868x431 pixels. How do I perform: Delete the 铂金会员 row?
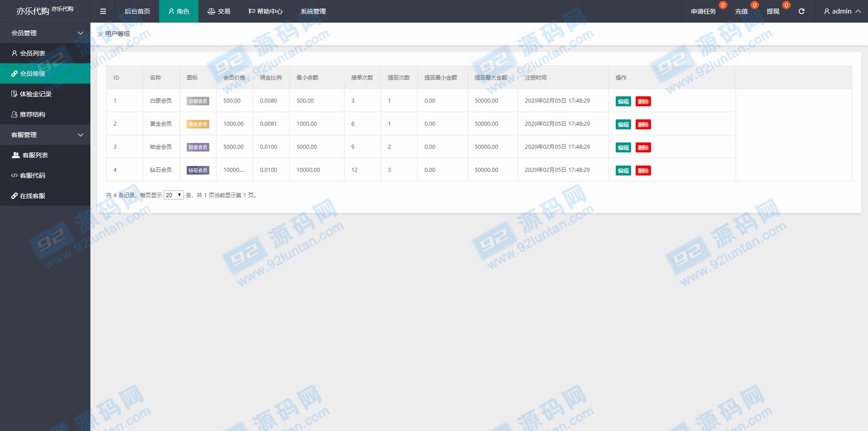pyautogui.click(x=643, y=147)
